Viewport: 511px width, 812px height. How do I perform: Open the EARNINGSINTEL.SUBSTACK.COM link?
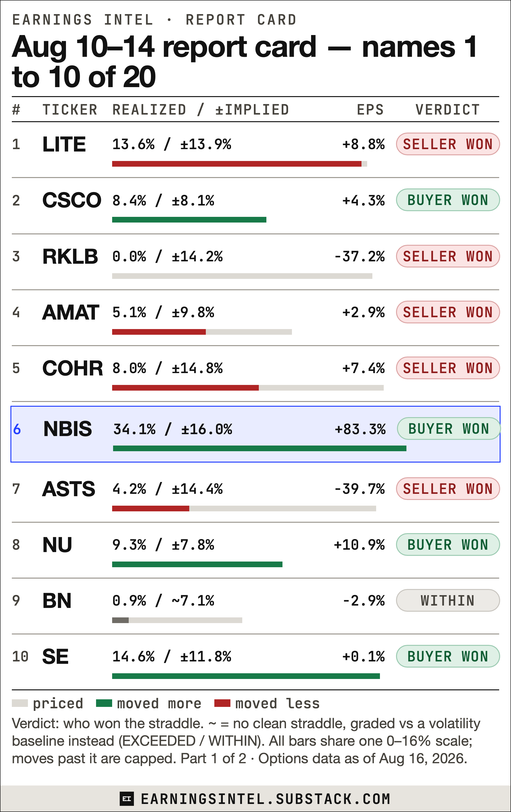266,799
